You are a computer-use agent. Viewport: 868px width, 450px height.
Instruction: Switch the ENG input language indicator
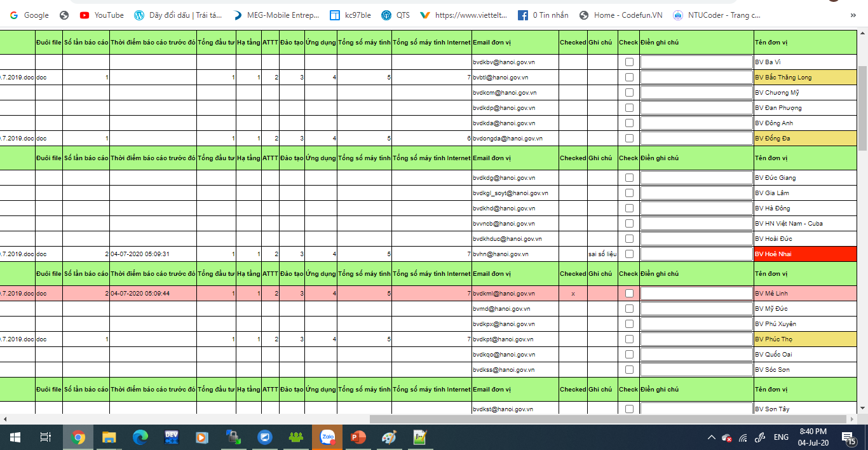[781, 437]
